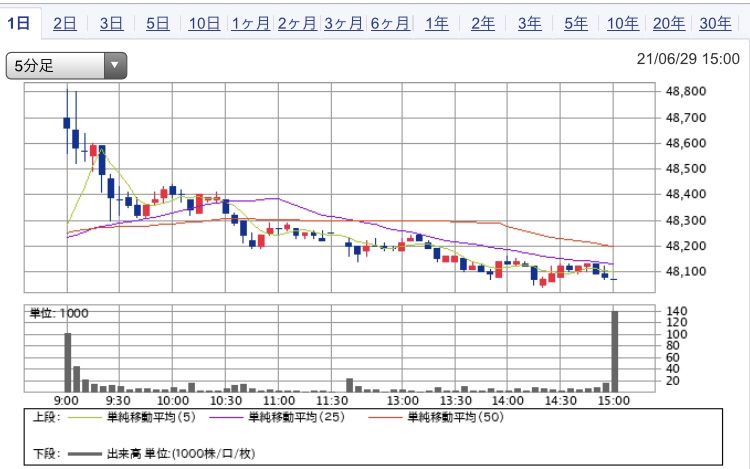750x469 pixels.
Task: Click the 単純移動平均(50) legend entry
Action: click(455, 417)
